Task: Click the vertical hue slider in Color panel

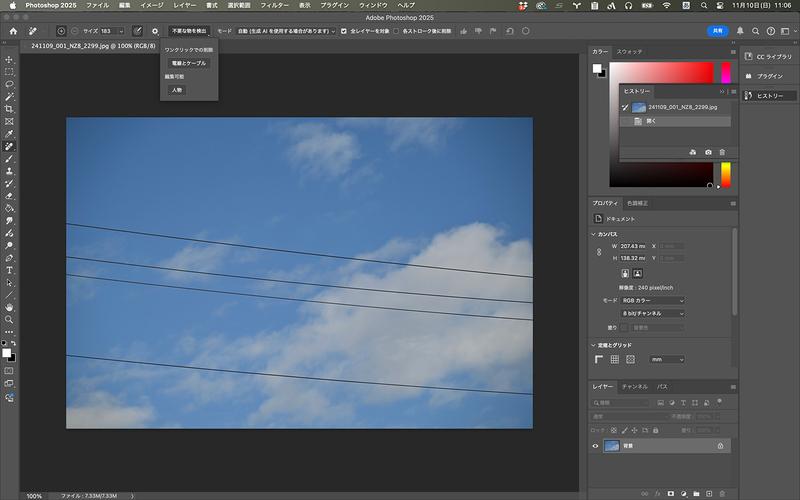Action: [x=726, y=175]
